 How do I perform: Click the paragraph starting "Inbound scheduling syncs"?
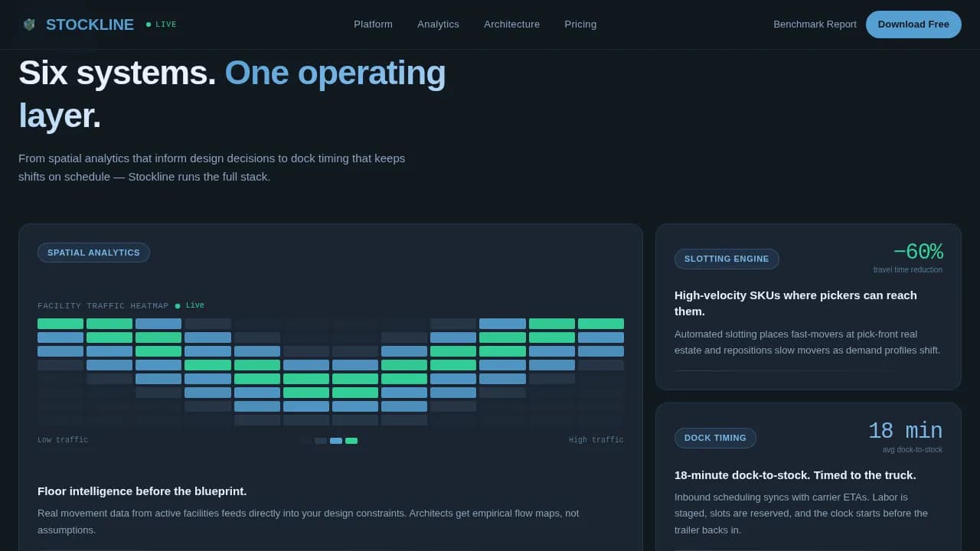click(x=801, y=514)
